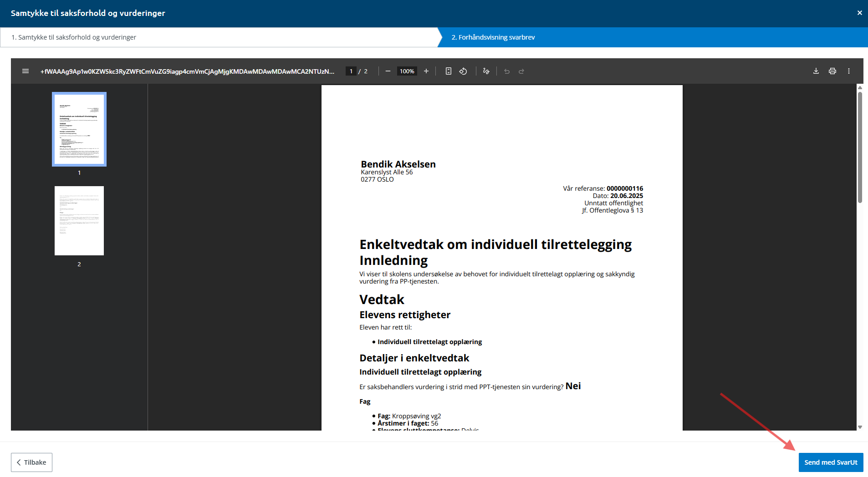Rotate the document counterclockwise
The image size is (868, 477).
(463, 71)
